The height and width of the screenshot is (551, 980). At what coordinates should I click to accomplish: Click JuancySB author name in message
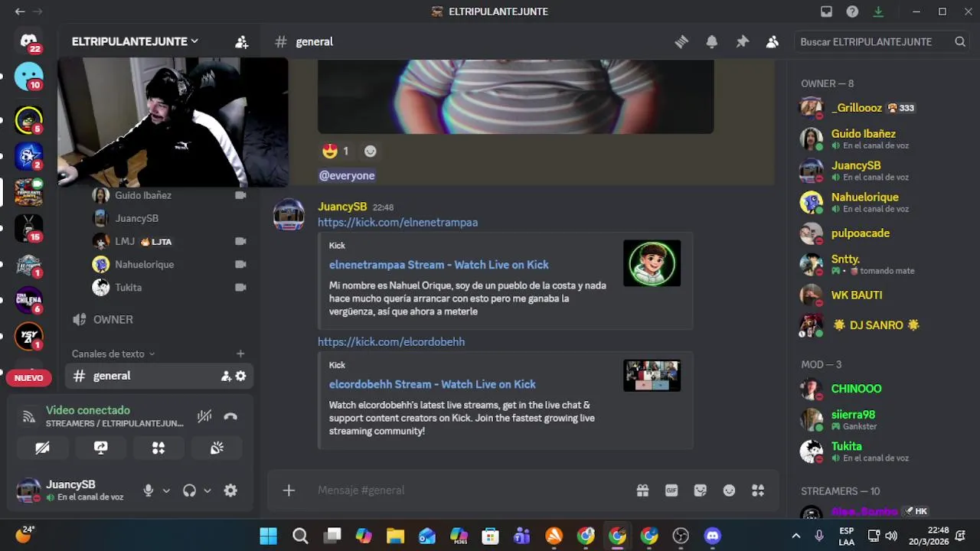pyautogui.click(x=342, y=207)
